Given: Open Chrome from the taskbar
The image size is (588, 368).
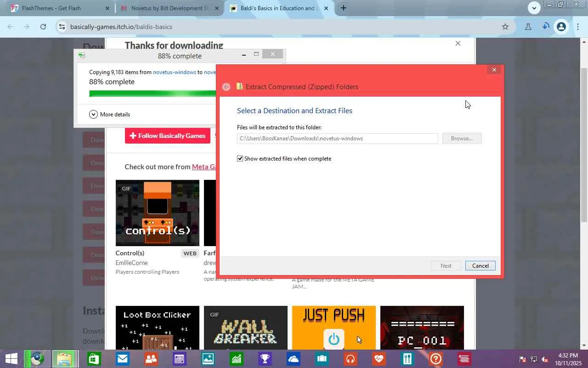Looking at the screenshot, I should (37, 359).
